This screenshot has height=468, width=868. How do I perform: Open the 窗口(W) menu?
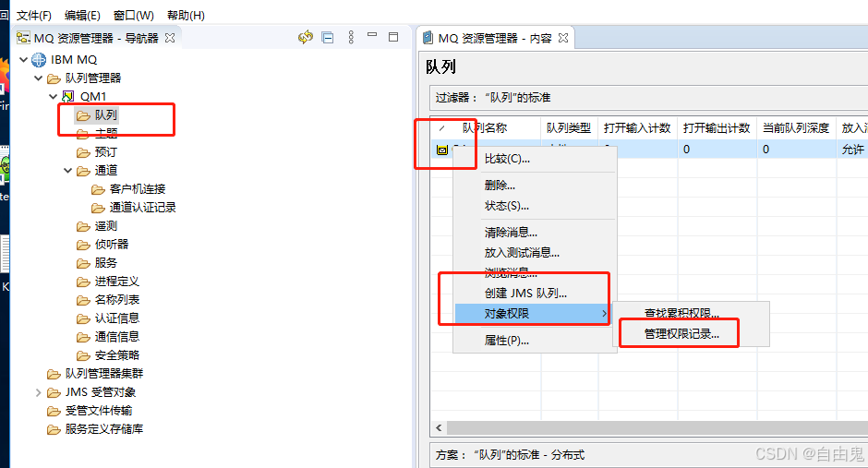click(133, 16)
